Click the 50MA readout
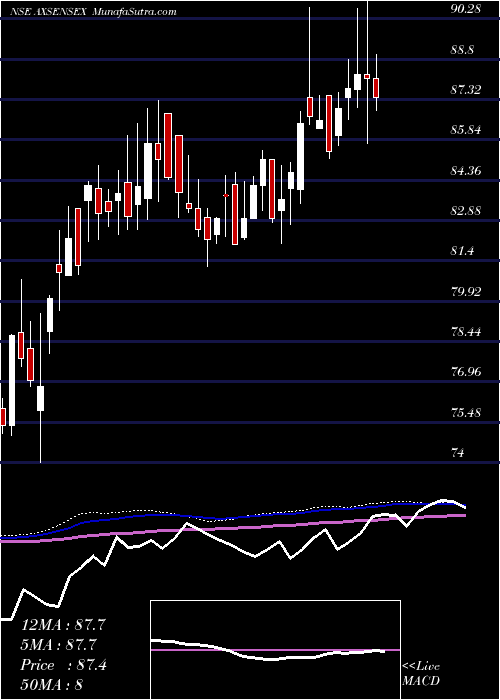500x700 pixels. click(x=53, y=685)
